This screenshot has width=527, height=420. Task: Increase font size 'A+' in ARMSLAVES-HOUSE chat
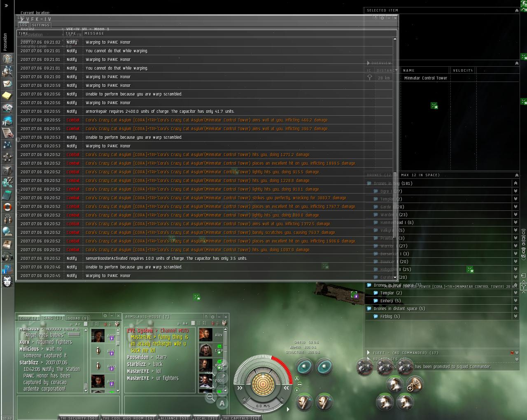185,324
